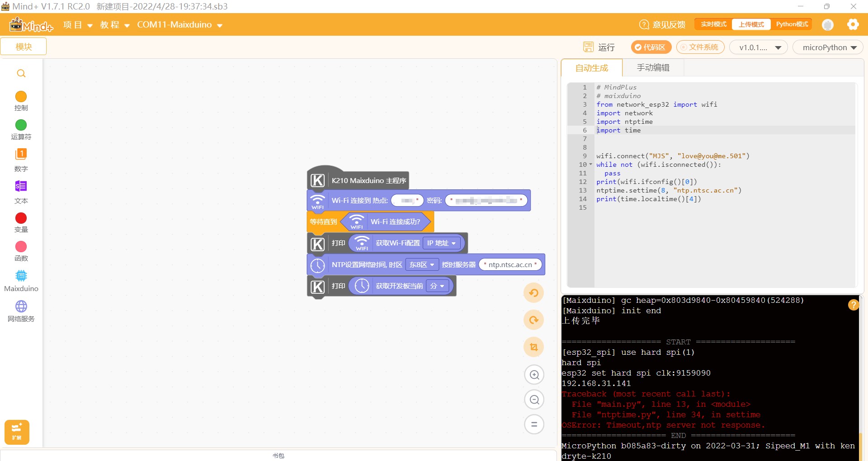Screen dimensions: 868x461
Task: Click the undo arrow on canvas
Action: pos(534,293)
